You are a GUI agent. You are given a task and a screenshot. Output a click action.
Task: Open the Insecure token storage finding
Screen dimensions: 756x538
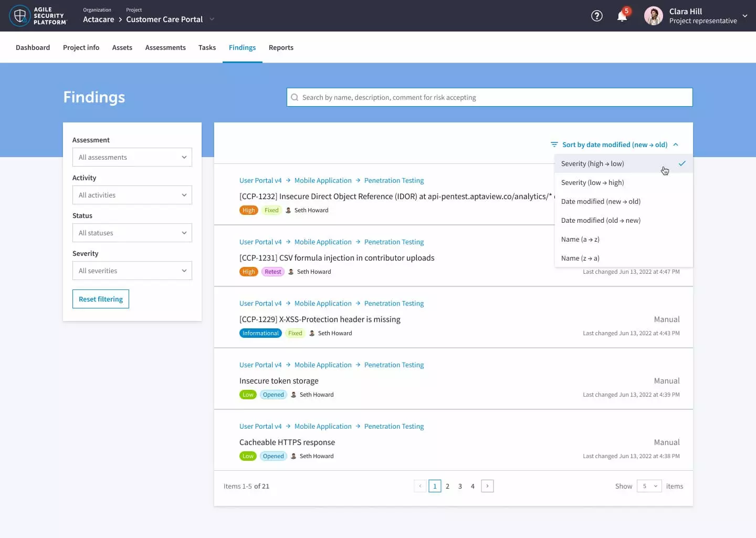[x=279, y=381]
